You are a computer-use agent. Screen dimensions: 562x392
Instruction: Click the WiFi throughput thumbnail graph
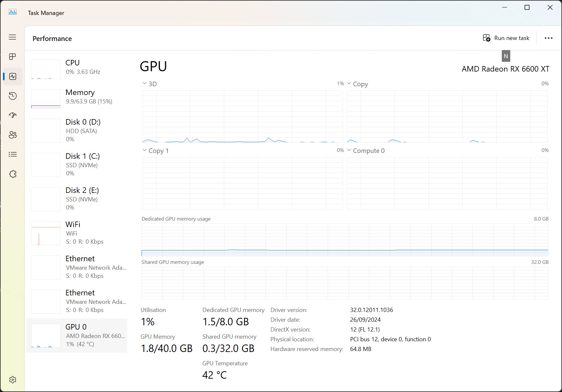[x=46, y=233]
